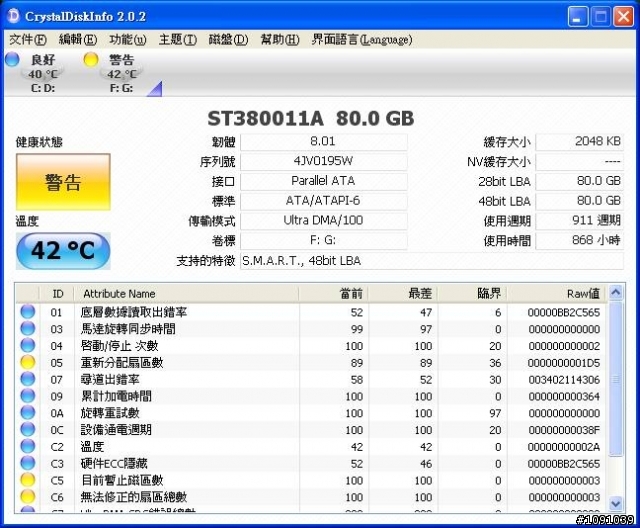
Task: Click the status icon for attribute 09
Action: [x=28, y=396]
